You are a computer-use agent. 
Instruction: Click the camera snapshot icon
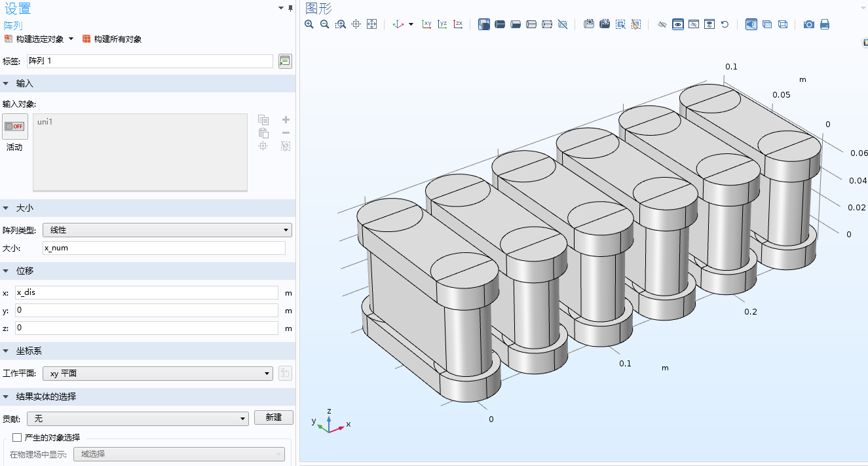point(809,24)
